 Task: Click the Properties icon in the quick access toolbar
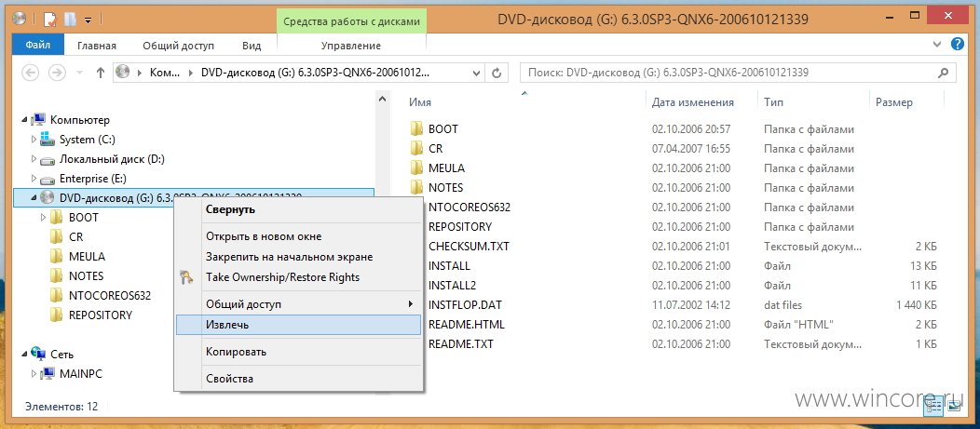click(50, 20)
